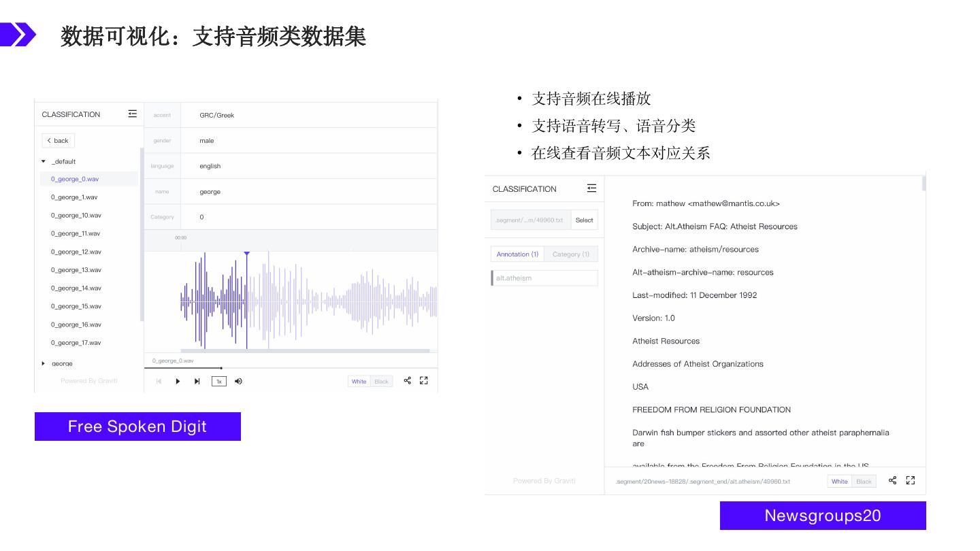
Task: Mute the audio with speaker icon
Action: (238, 382)
